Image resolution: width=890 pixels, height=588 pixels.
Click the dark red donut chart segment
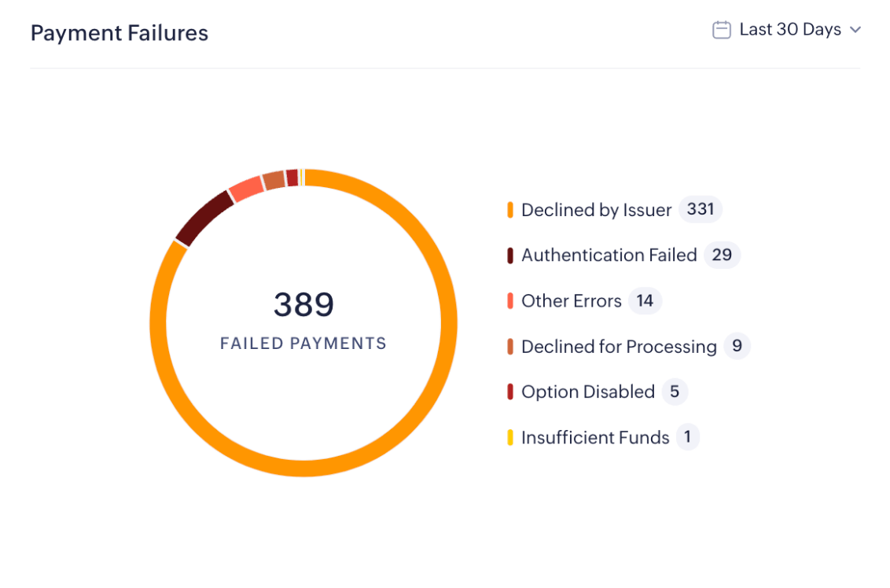204,218
